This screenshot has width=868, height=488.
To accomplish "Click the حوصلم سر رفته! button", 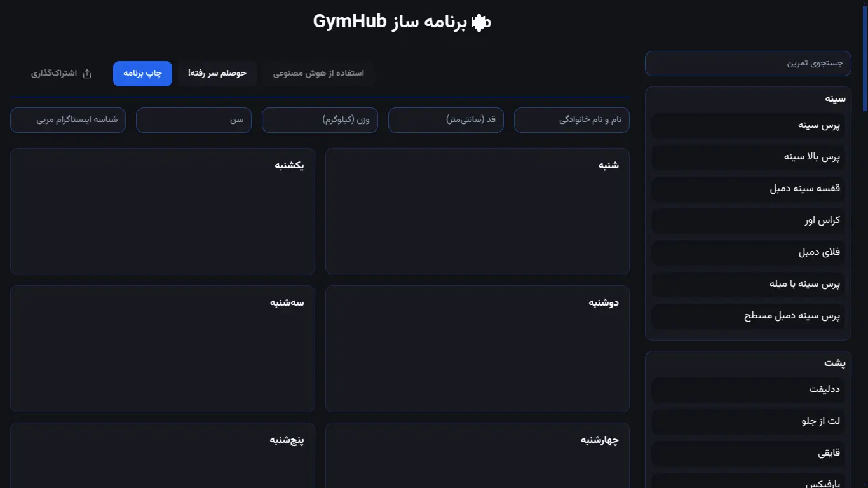I will coord(217,72).
